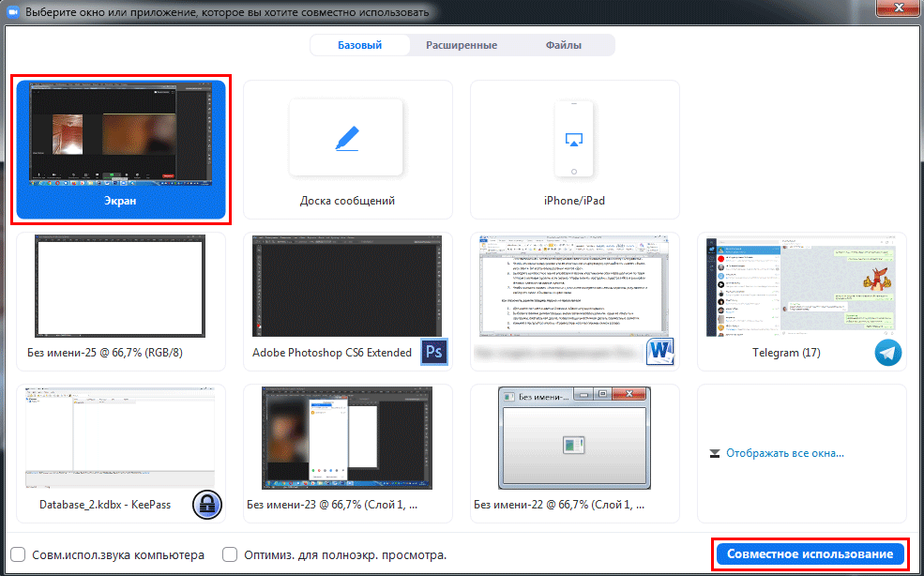Click the Photoshop Ps badge icon
The image size is (924, 576).
(434, 352)
